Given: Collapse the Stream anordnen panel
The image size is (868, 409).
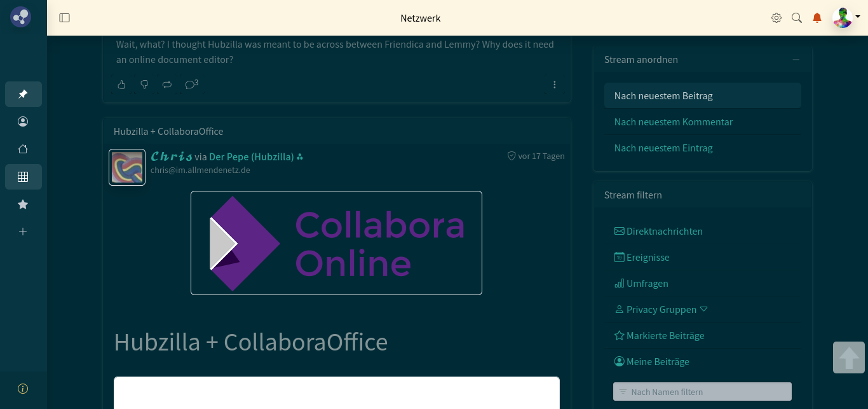Looking at the screenshot, I should [796, 60].
